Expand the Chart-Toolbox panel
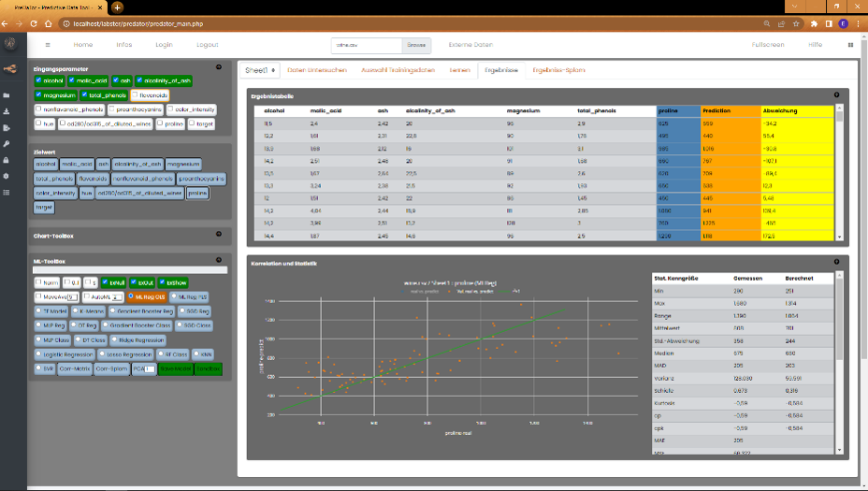 tap(219, 235)
